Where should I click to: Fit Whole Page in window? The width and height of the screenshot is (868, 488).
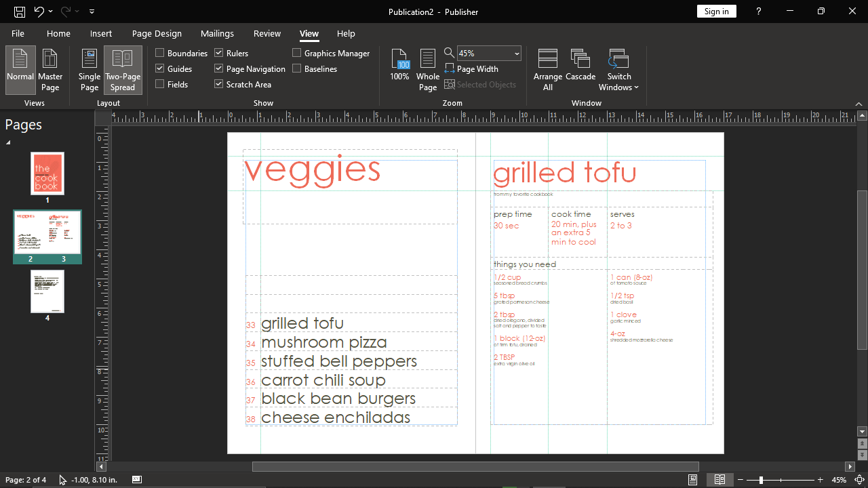click(428, 70)
